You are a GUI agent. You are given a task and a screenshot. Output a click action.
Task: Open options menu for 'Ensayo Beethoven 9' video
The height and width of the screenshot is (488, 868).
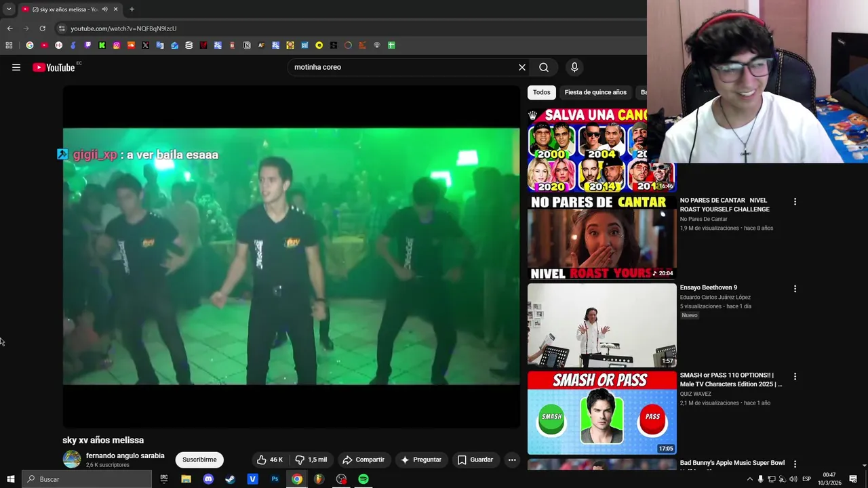[795, 289]
